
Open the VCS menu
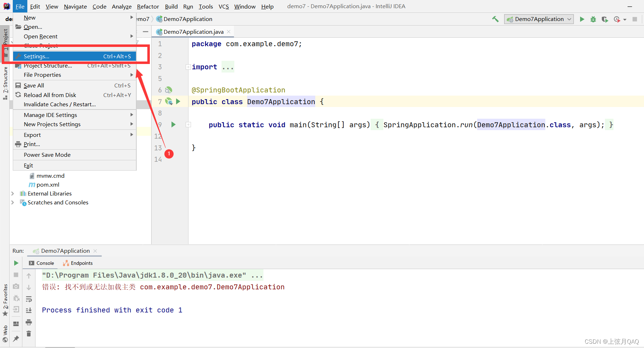pos(224,6)
